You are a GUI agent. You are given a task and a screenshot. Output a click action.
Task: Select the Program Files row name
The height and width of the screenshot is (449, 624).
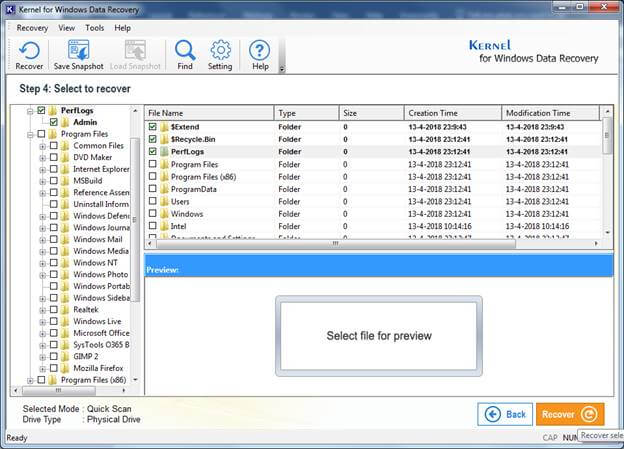[194, 164]
